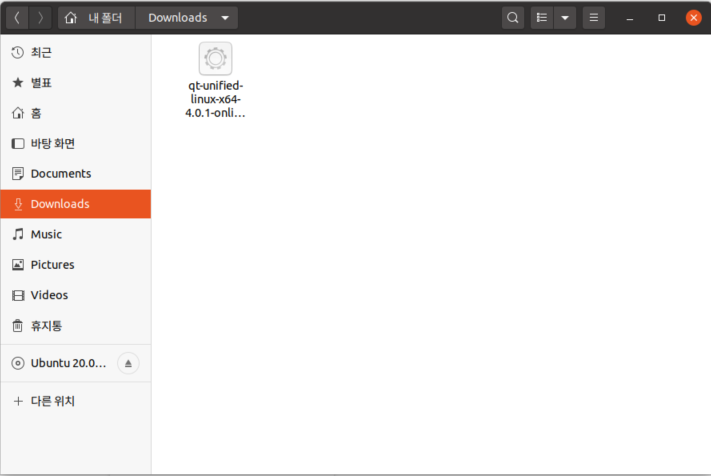The width and height of the screenshot is (711, 476).
Task: Open the 휴지통 label in sidebar
Action: pyautogui.click(x=46, y=325)
